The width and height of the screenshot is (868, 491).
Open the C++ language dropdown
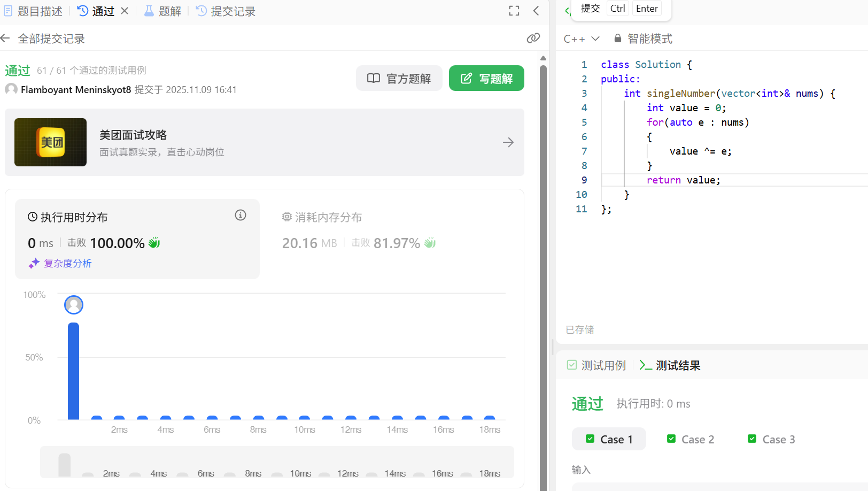pyautogui.click(x=582, y=38)
